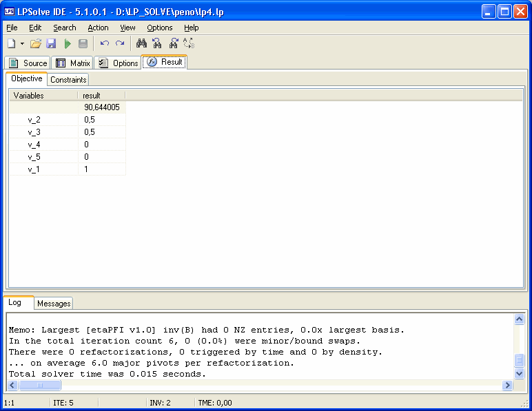Run the solver with the green play icon
532x411 pixels.
[68, 43]
